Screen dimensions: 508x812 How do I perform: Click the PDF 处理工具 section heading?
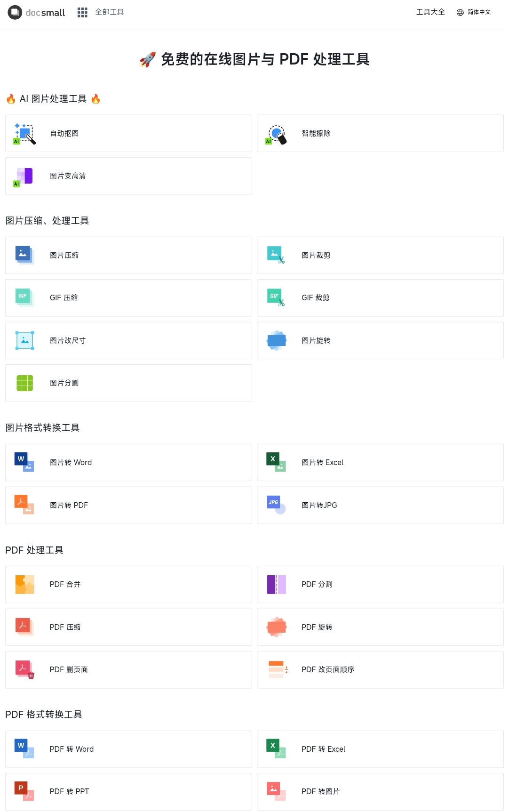pyautogui.click(x=34, y=550)
